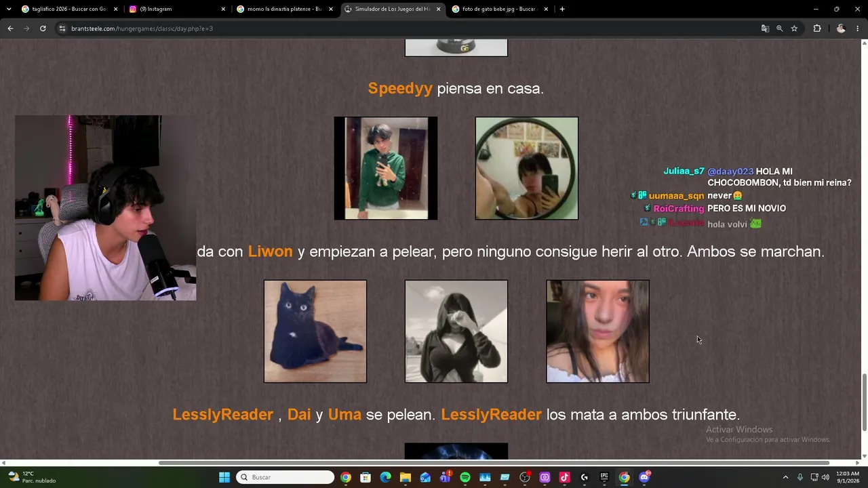
Task: Open the volume control in system tray
Action: point(825,477)
